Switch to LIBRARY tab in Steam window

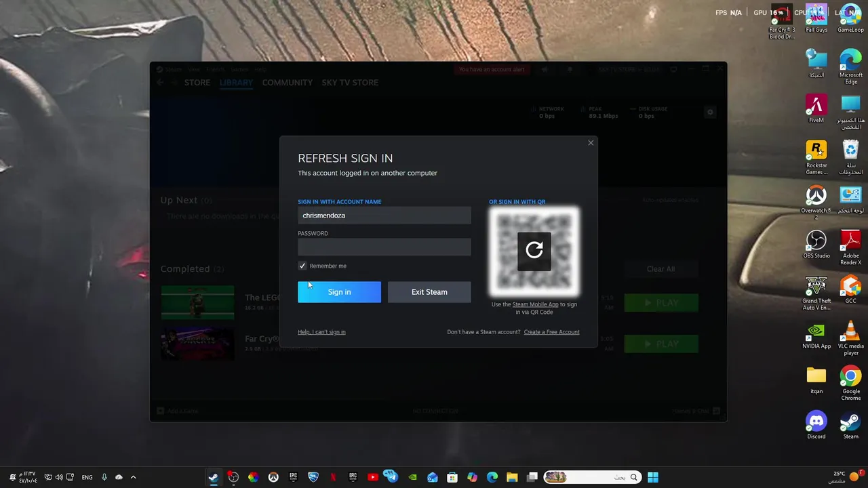point(236,83)
